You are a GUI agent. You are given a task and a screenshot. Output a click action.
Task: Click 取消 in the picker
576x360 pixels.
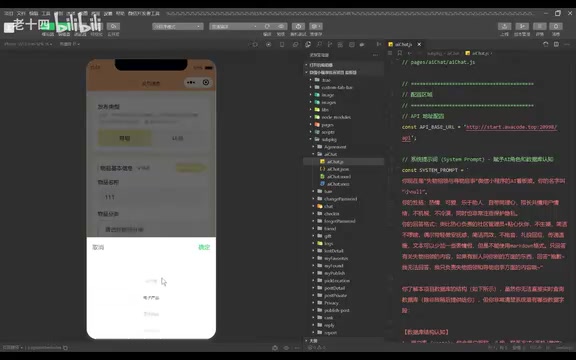98,247
